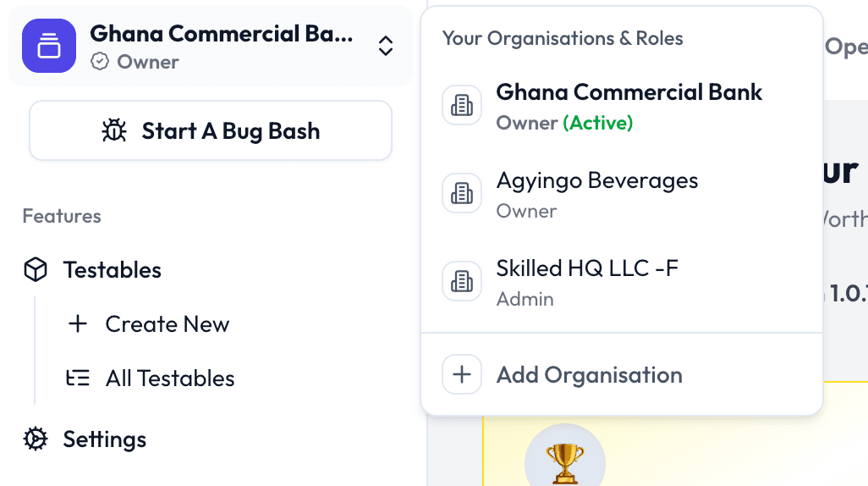The width and height of the screenshot is (868, 486).
Task: Click the trophy icon
Action: [x=564, y=461]
